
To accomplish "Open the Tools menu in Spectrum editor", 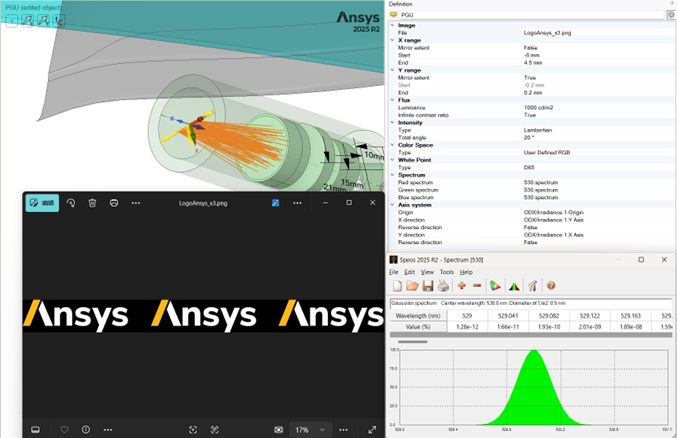I will [446, 272].
